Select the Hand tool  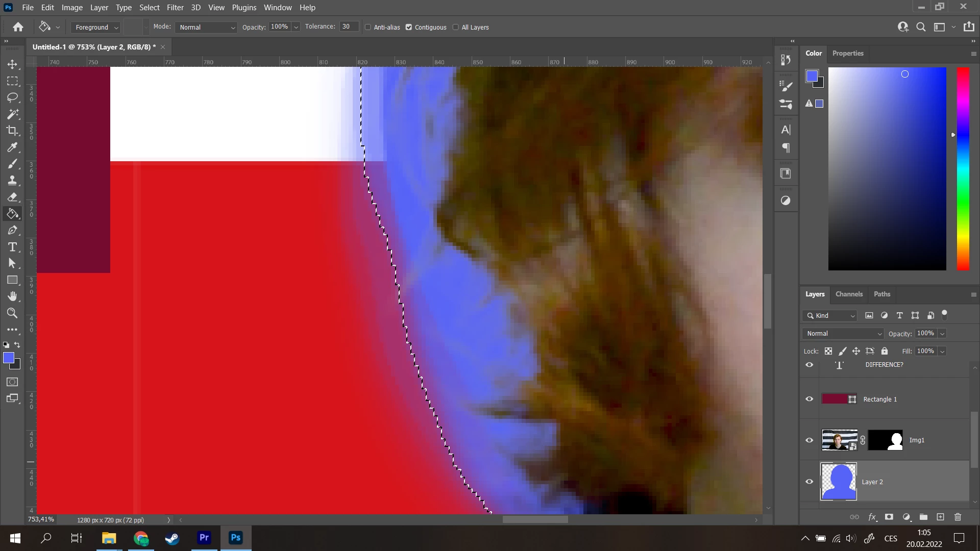12,296
